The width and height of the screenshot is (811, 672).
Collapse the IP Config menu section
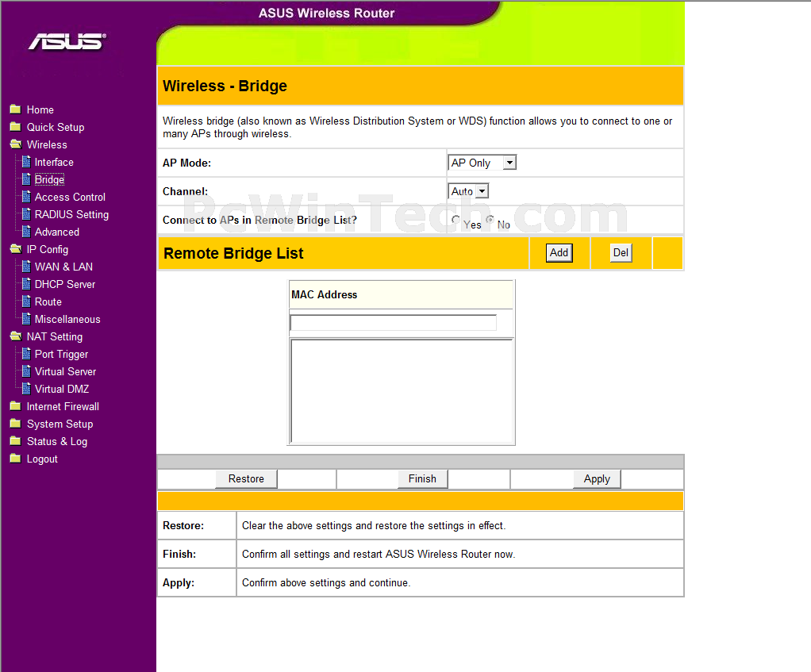pos(48,250)
